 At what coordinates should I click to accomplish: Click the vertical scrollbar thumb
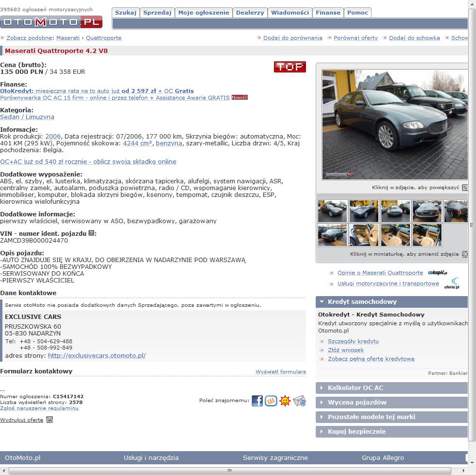point(472,225)
